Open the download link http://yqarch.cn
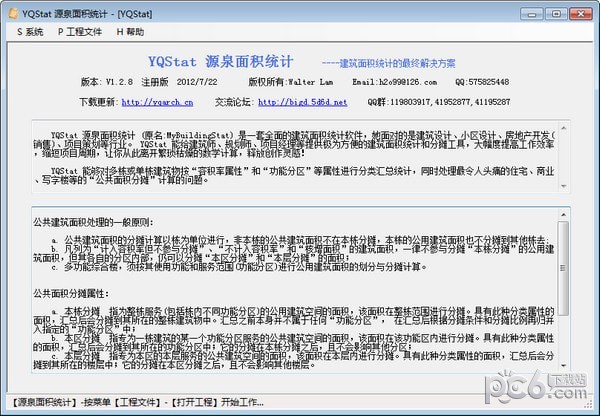This screenshot has width=600, height=416. point(157,102)
